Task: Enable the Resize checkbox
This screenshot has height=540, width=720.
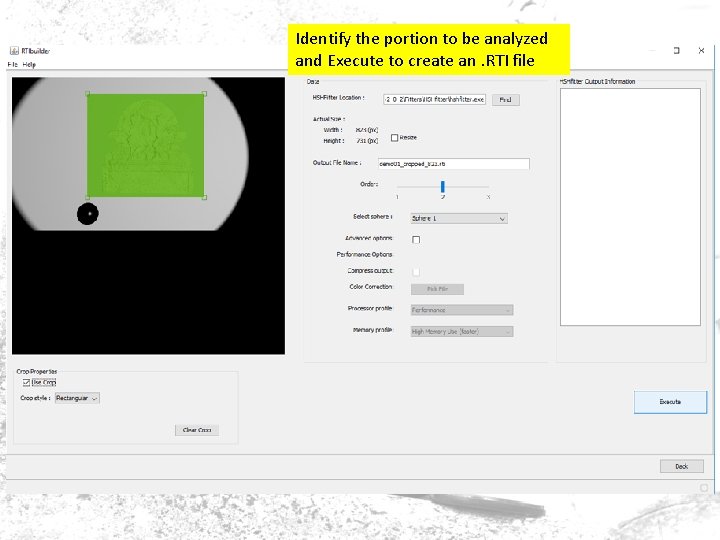Action: click(394, 138)
